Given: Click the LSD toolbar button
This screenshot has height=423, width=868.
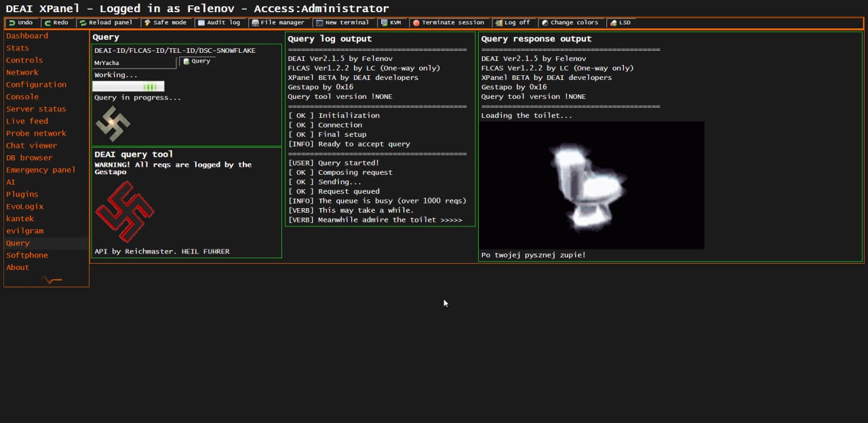Looking at the screenshot, I should tap(620, 23).
